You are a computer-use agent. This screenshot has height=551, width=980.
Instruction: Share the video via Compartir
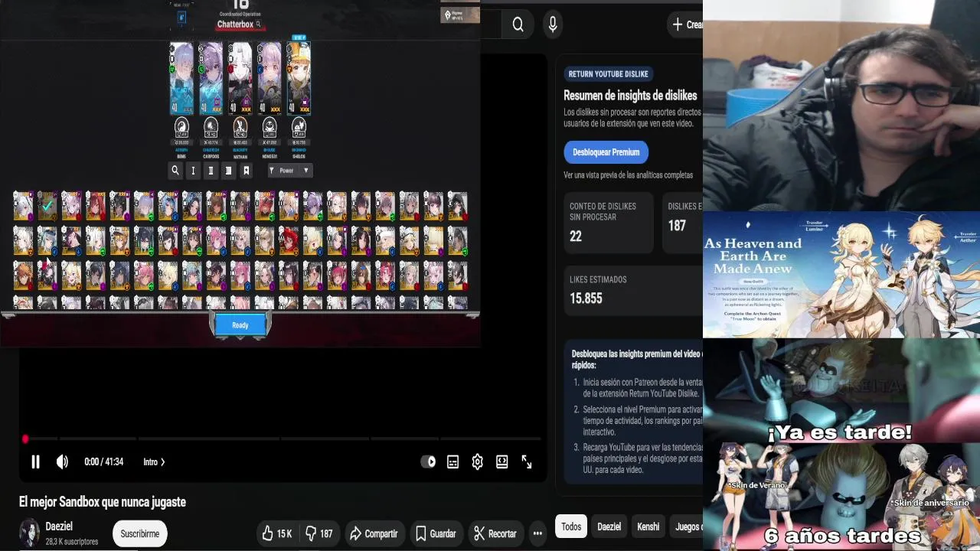(374, 533)
